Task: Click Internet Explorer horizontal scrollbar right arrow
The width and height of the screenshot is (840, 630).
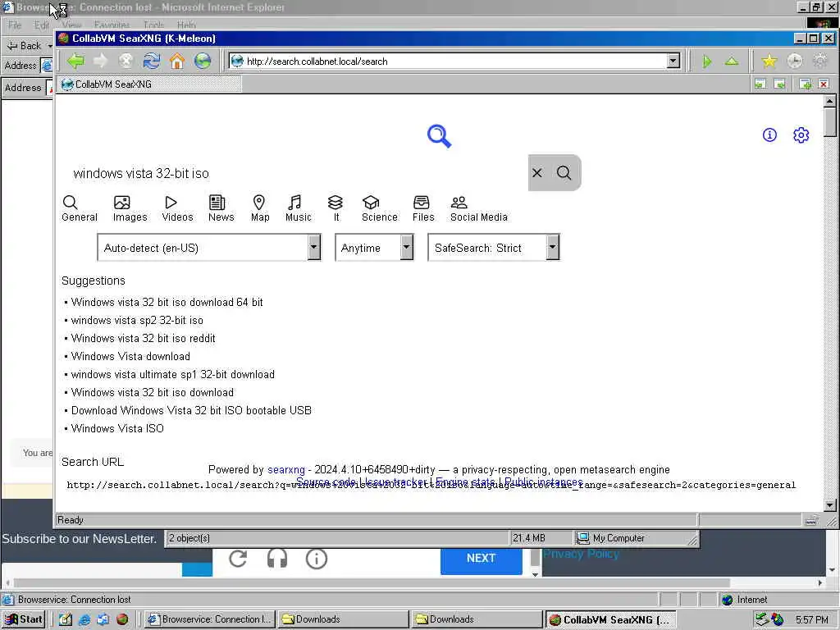Action: point(820,583)
